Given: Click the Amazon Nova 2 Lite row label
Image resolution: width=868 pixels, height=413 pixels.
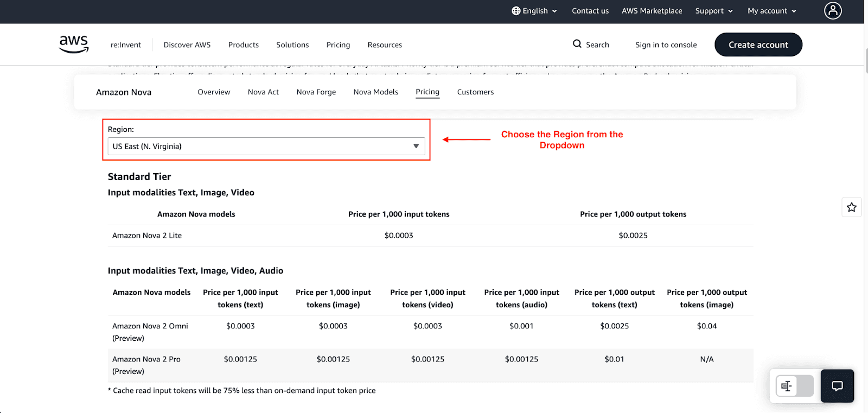Looking at the screenshot, I should pyautogui.click(x=147, y=236).
